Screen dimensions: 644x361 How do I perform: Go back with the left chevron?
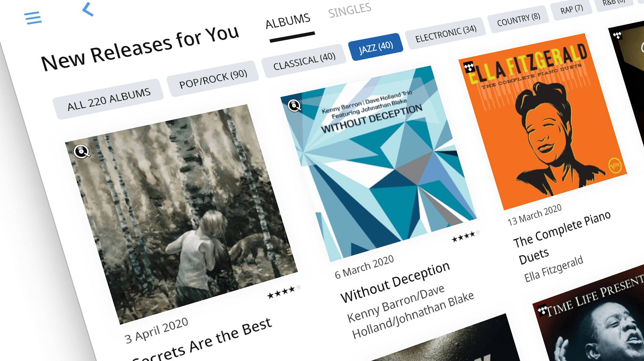point(88,9)
